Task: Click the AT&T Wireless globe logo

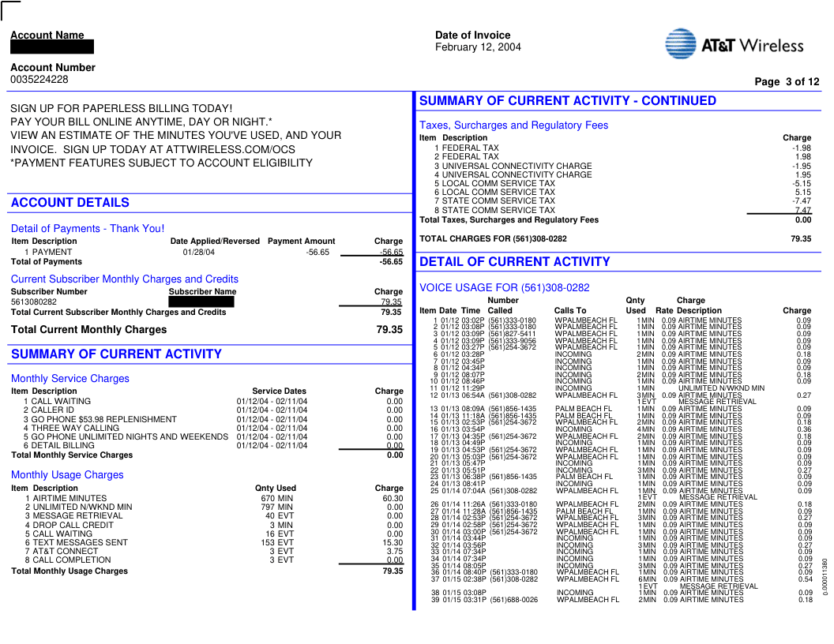Action: click(x=680, y=44)
